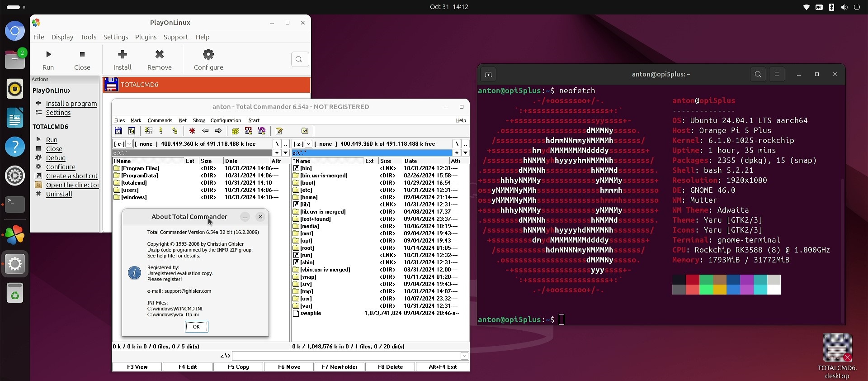Open the FTP connect toolbar icon

(x=248, y=131)
